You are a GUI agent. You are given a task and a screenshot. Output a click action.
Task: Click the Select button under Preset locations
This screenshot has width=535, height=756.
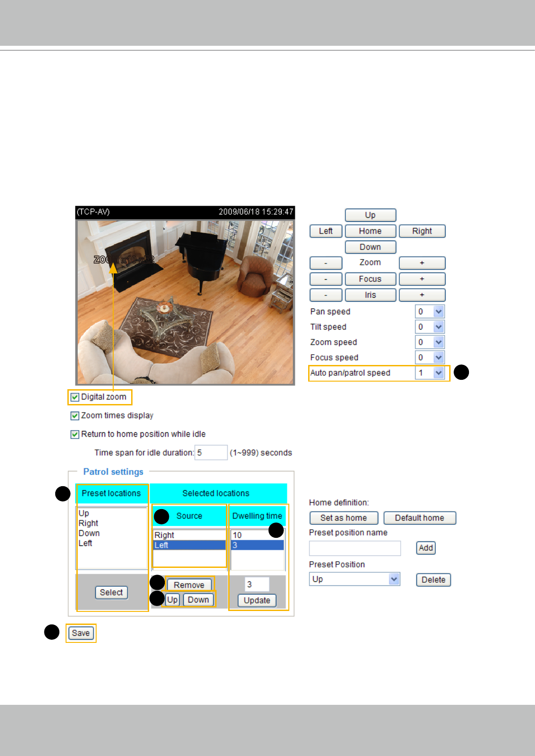click(111, 593)
